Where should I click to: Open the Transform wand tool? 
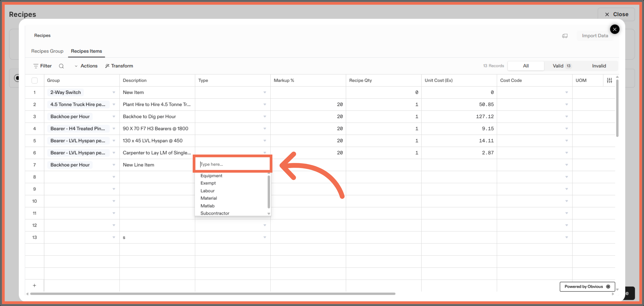(119, 66)
